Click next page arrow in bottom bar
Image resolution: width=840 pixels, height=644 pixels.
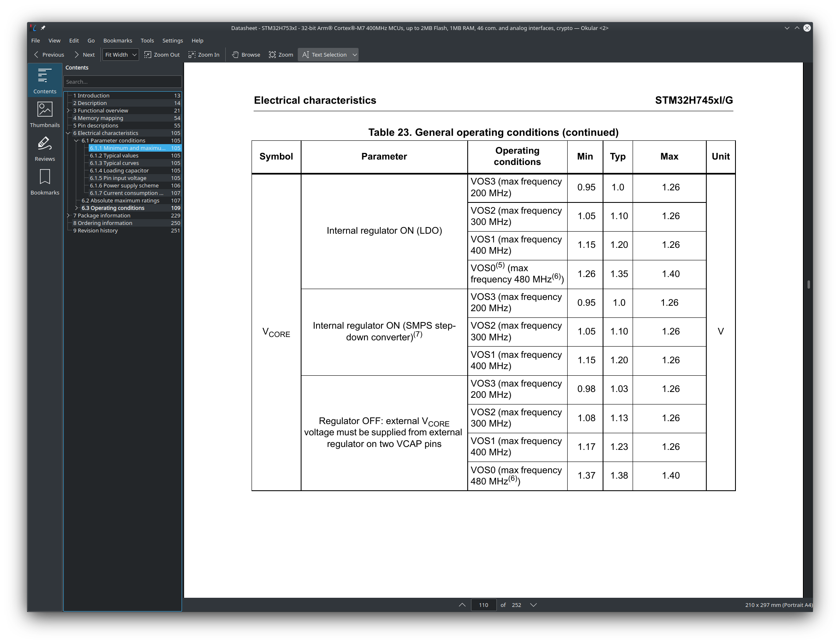click(533, 605)
